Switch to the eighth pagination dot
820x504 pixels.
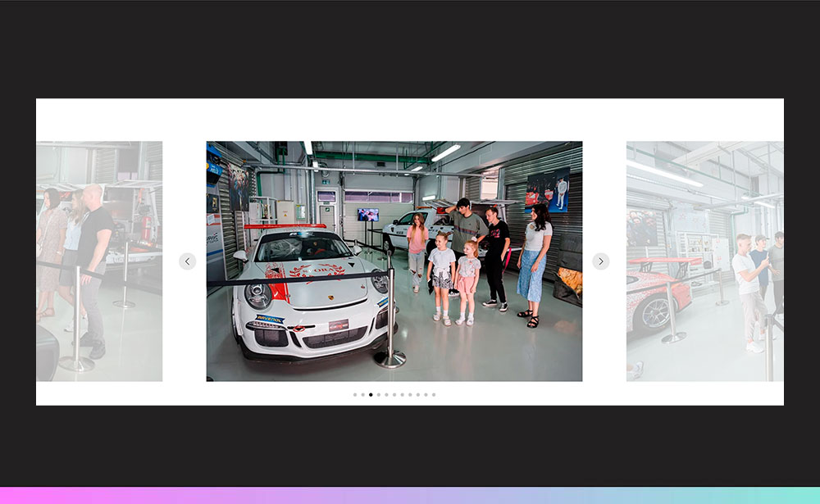tap(410, 395)
